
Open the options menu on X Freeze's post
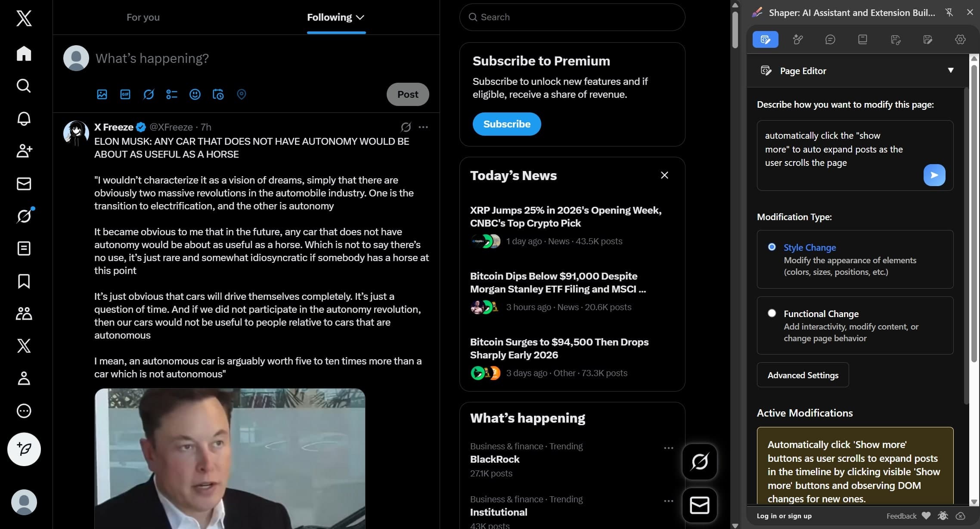click(x=424, y=127)
